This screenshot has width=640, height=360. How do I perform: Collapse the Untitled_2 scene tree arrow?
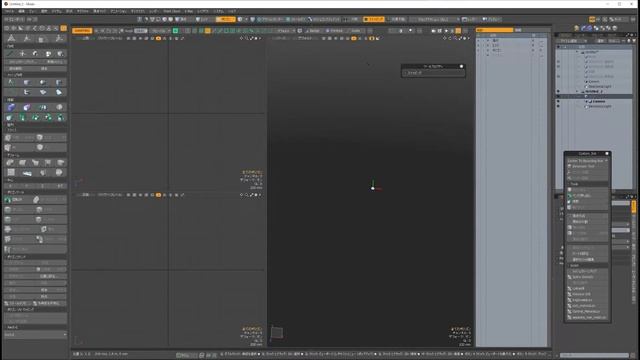(577, 92)
